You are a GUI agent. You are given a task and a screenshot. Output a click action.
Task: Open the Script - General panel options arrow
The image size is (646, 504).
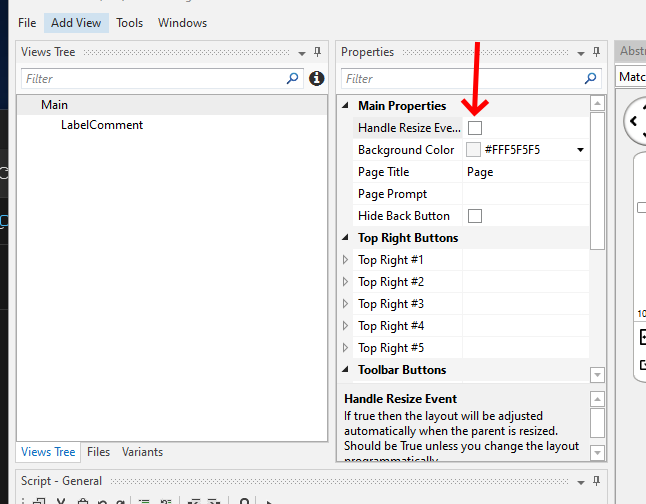(581, 482)
